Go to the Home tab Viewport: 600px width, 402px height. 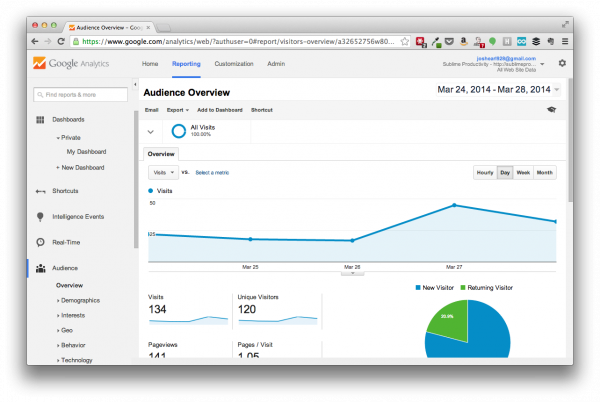tap(150, 64)
